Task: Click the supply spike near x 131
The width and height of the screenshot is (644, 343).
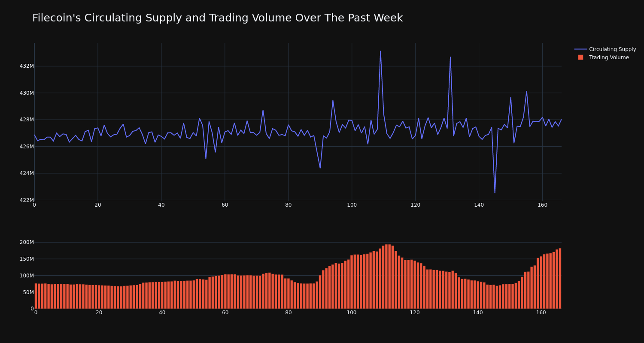Action: tap(450, 57)
